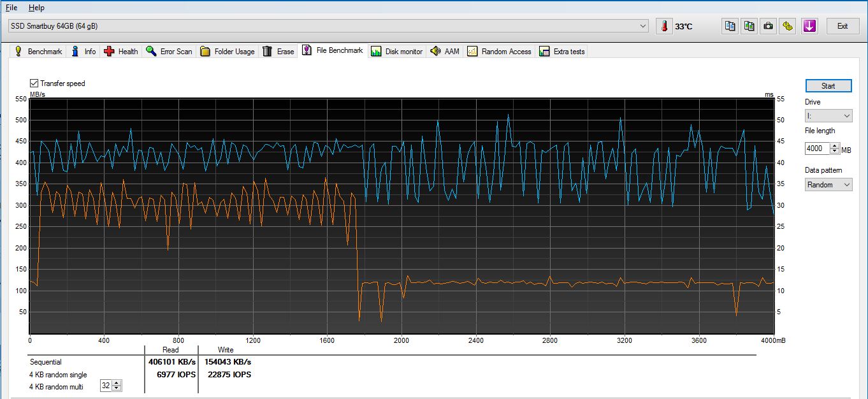
Task: Open the options wrench icon
Action: 789,26
